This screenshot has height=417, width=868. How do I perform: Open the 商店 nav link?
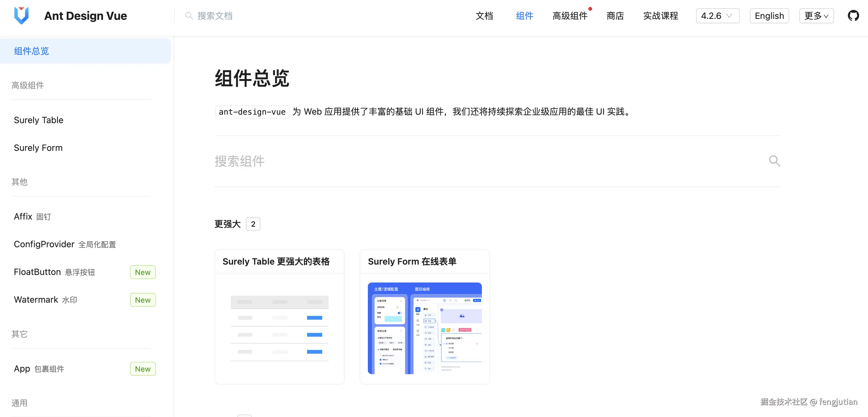point(615,16)
